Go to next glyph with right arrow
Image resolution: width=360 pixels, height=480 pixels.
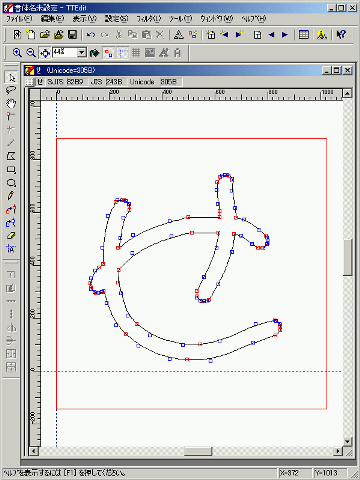coord(285,35)
